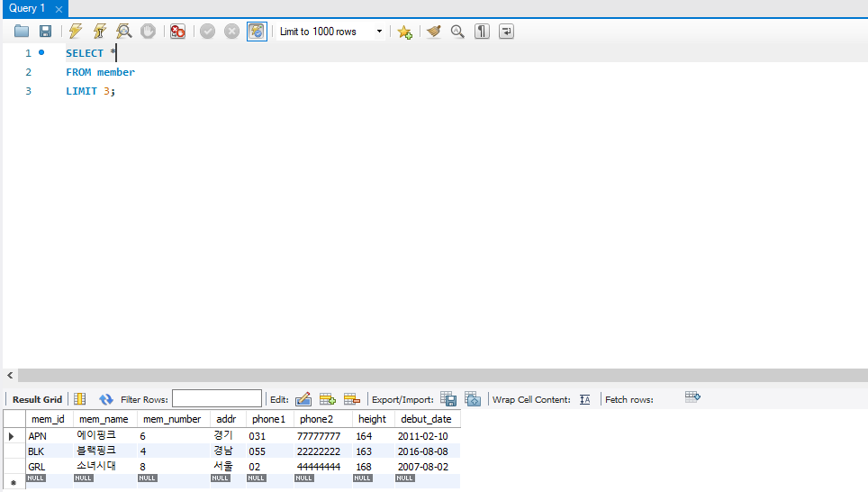Beautify query broom icon
868x492 pixels.
click(x=434, y=32)
